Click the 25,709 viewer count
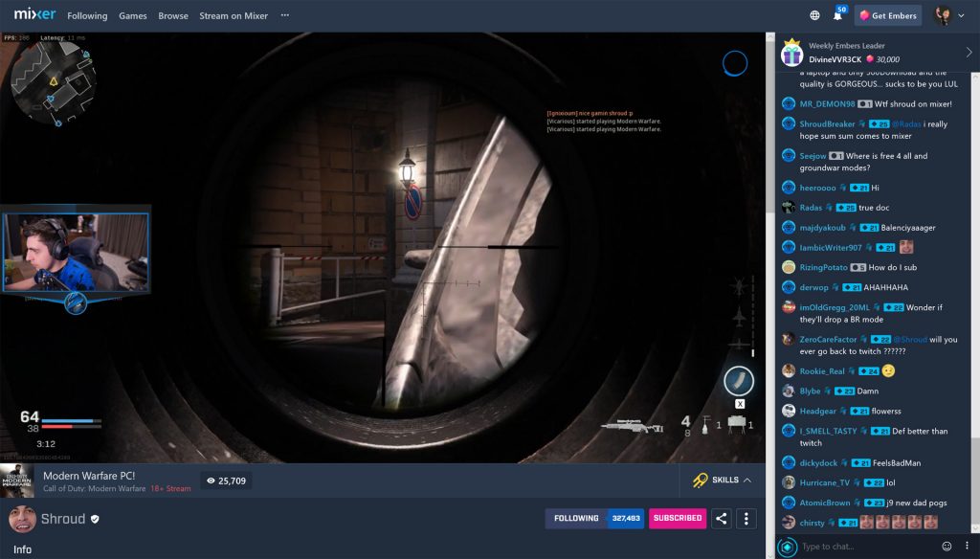This screenshot has width=980, height=559. coord(226,481)
